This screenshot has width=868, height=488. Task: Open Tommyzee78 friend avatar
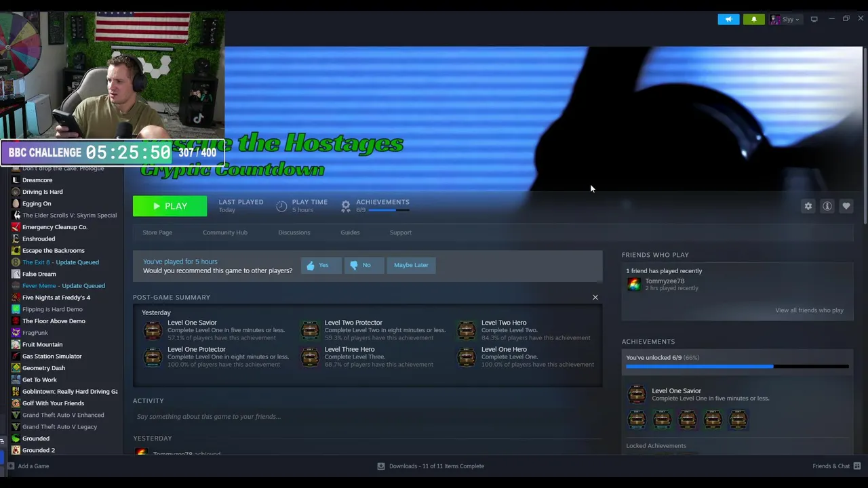tap(633, 284)
